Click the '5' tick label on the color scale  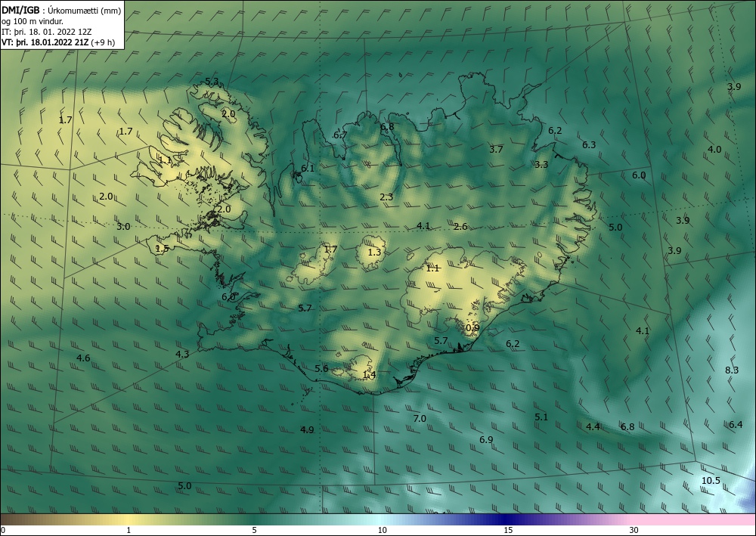[254, 530]
